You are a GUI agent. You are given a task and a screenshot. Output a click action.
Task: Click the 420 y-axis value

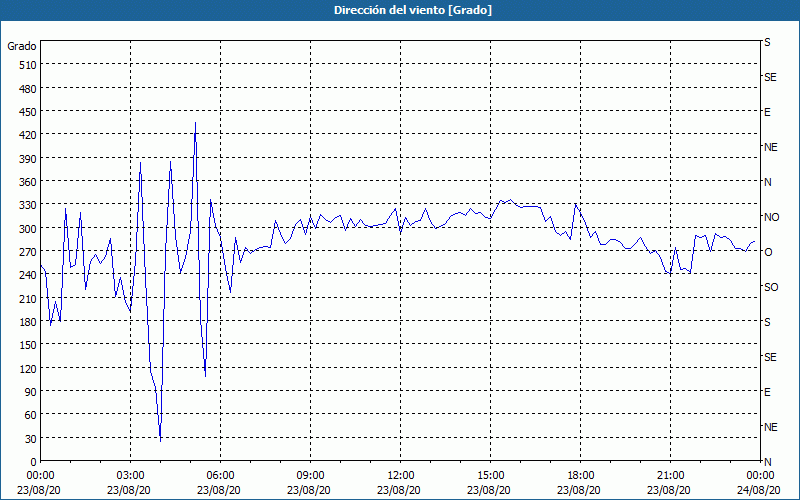click(x=28, y=135)
